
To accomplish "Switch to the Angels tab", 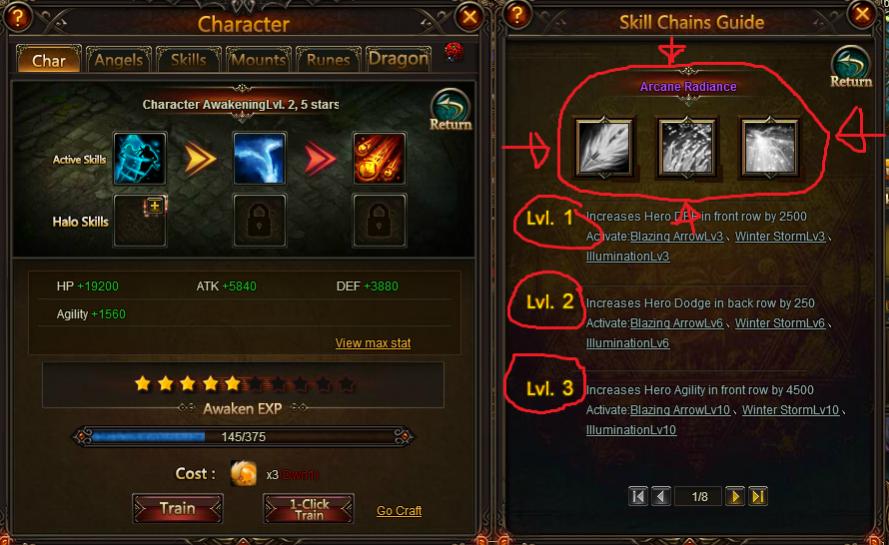I will pos(118,60).
